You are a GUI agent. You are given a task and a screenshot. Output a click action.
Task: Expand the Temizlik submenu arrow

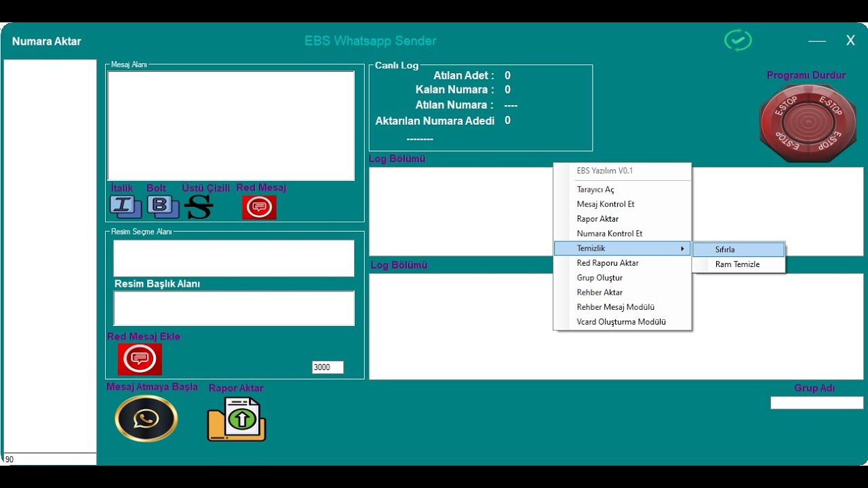click(682, 249)
